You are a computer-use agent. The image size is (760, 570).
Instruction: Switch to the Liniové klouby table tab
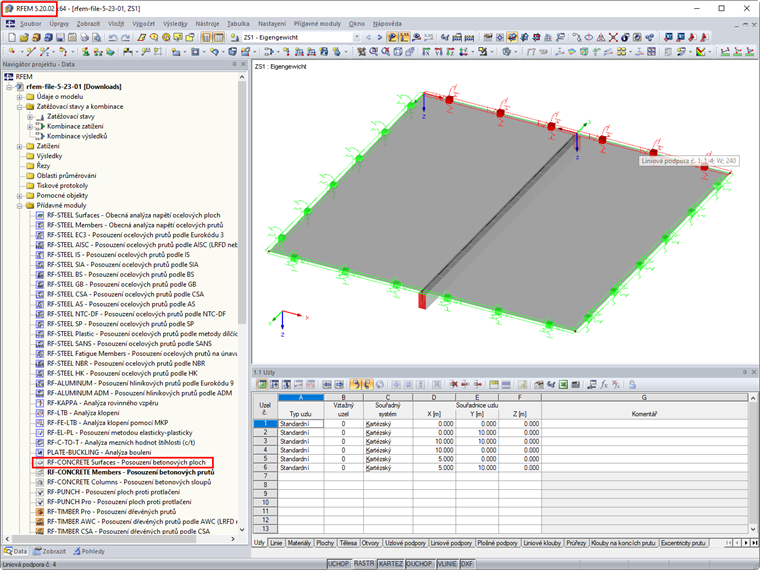[542, 543]
